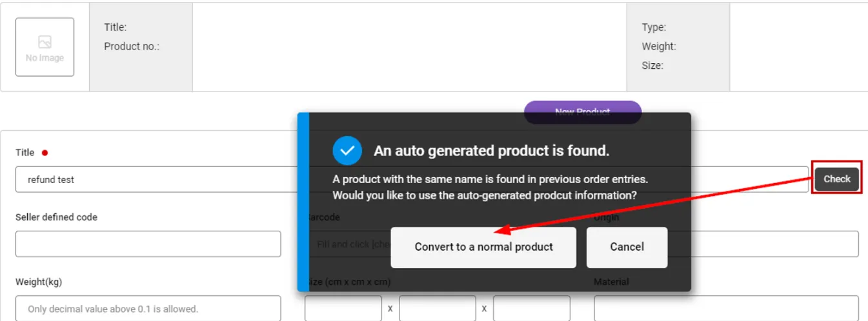Select the middle Size dimension box
The width and height of the screenshot is (868, 321).
[x=437, y=309]
